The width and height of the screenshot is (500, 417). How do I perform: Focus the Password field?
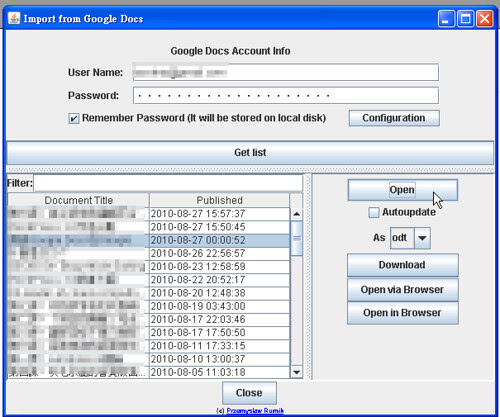coord(286,96)
